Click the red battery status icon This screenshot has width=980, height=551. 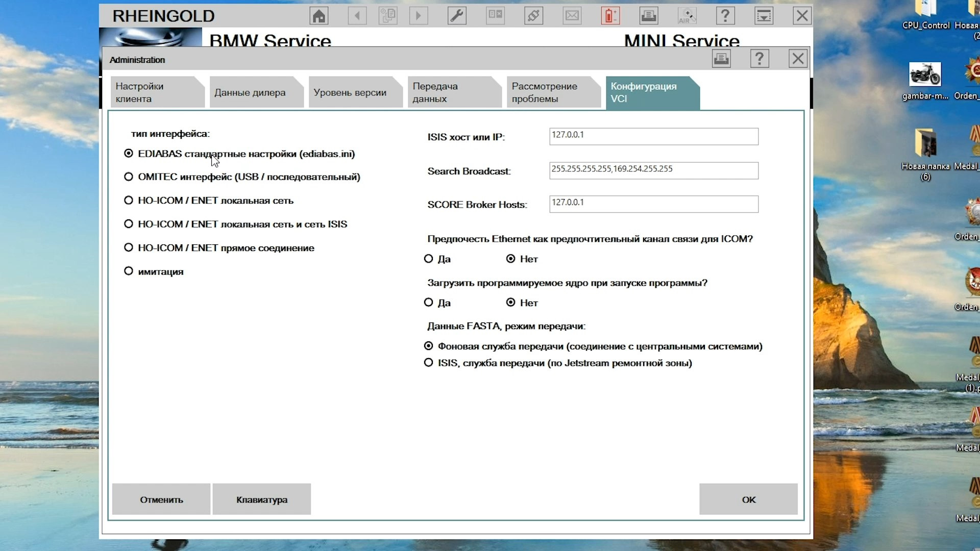click(x=610, y=16)
